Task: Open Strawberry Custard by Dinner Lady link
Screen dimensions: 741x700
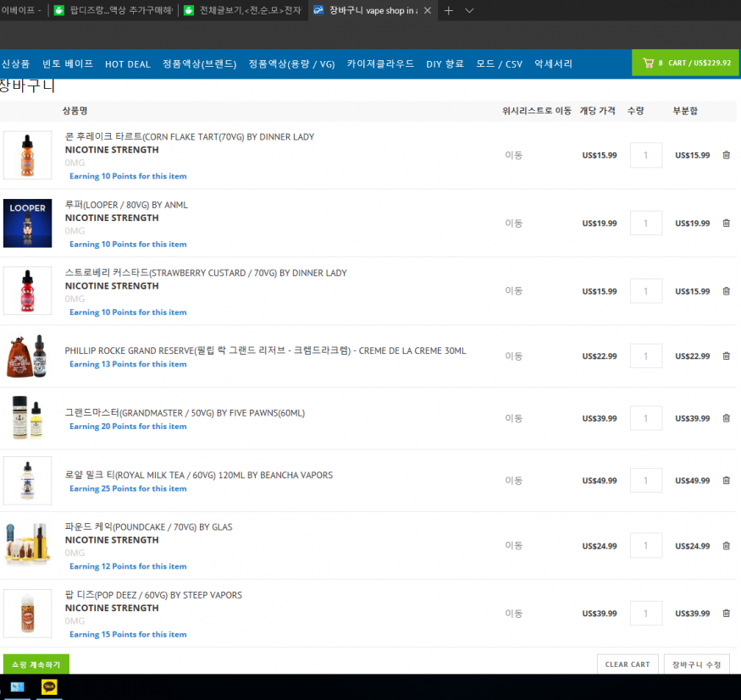Action: [x=206, y=273]
